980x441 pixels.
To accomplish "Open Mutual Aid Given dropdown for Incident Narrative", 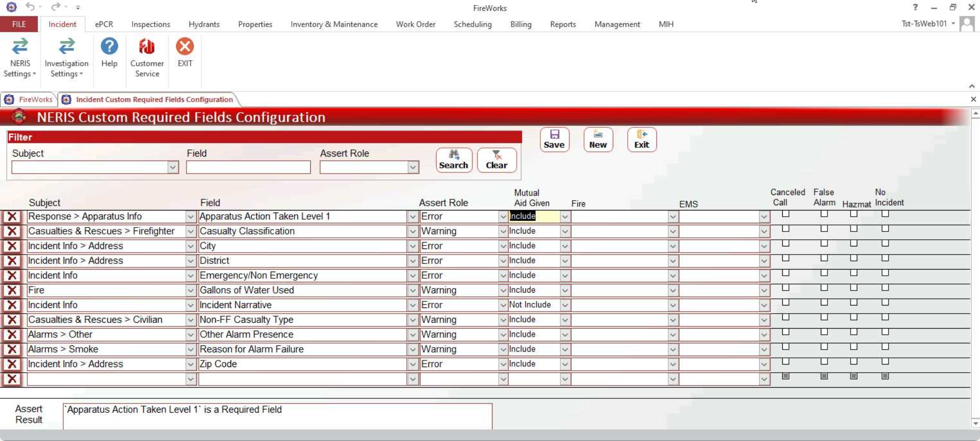I will click(565, 305).
